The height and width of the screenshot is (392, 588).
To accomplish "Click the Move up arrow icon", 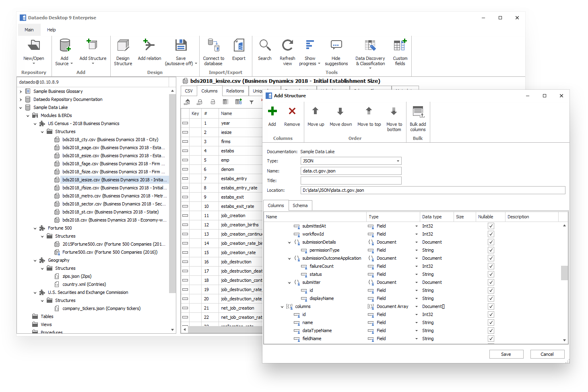I will pos(316,112).
